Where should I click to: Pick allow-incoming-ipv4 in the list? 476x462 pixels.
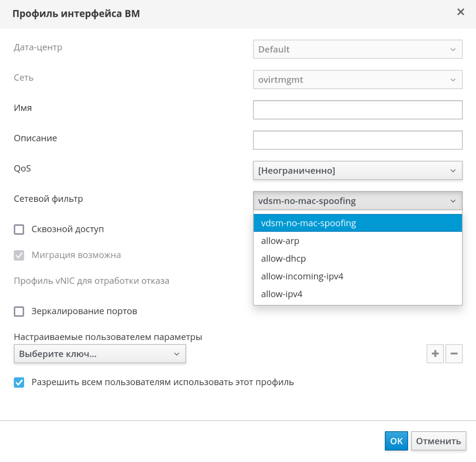[x=302, y=277]
